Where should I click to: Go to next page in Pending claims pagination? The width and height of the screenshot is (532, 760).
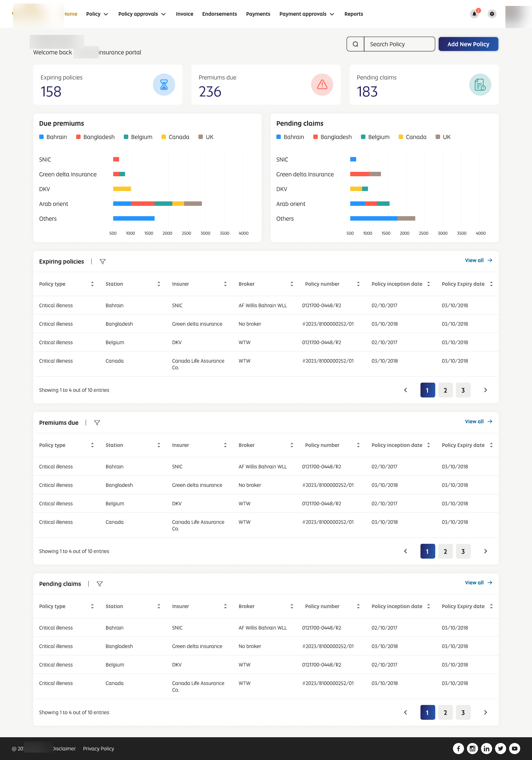485,713
